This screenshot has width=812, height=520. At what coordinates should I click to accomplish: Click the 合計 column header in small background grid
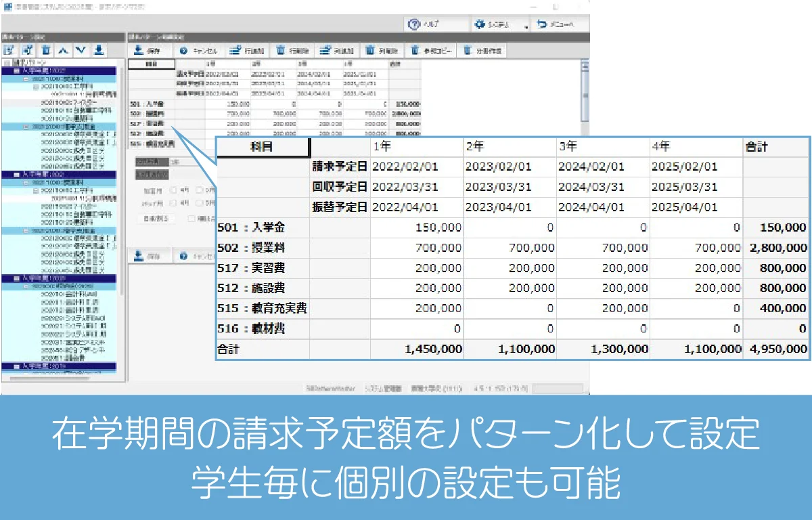pyautogui.click(x=405, y=64)
